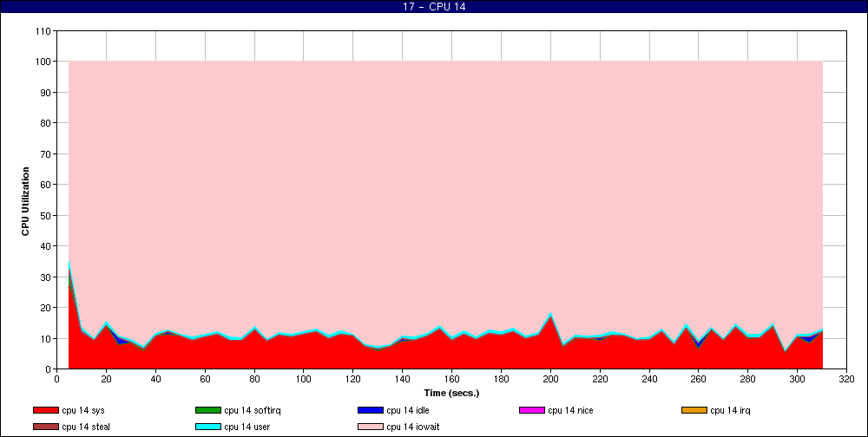
Task: Click the x-axis tick value 180
Action: point(501,379)
